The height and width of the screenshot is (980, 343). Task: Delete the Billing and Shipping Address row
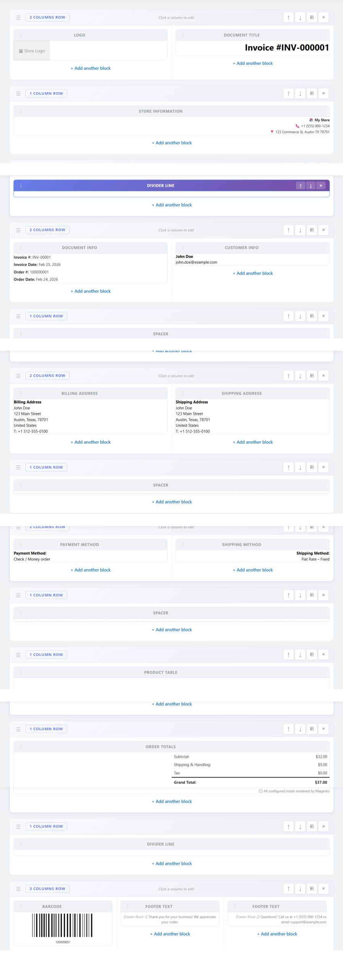(x=323, y=376)
